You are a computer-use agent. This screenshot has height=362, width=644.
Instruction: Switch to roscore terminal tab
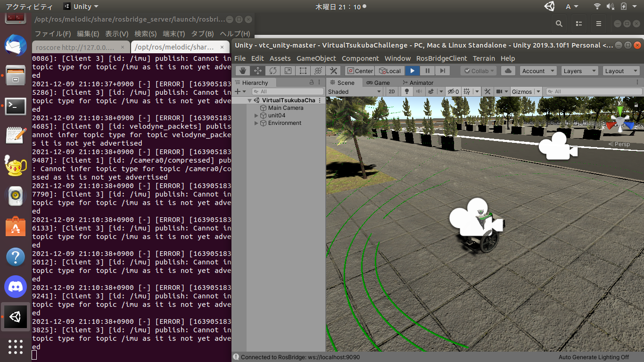click(x=80, y=47)
